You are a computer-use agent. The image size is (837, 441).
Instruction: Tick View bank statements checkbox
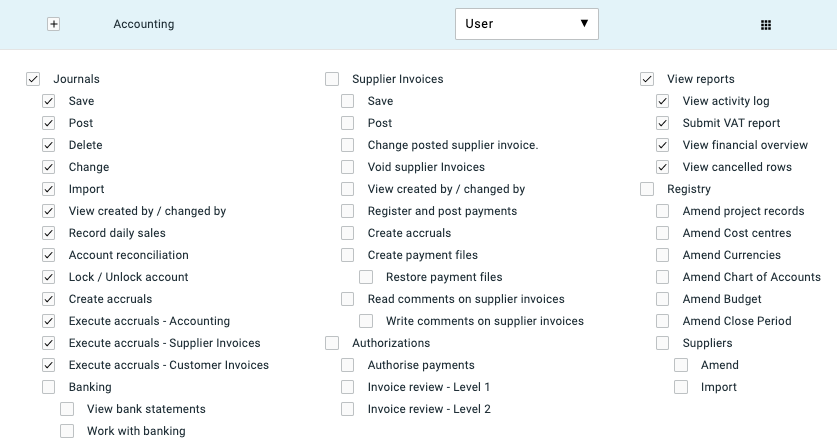(67, 409)
